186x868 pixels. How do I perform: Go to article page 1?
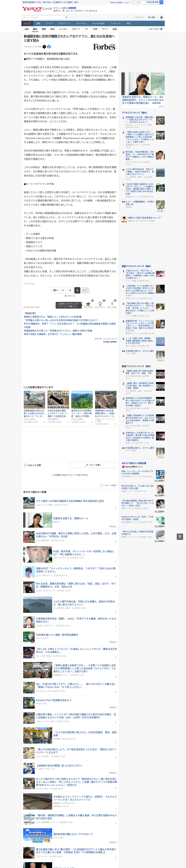pos(63,290)
